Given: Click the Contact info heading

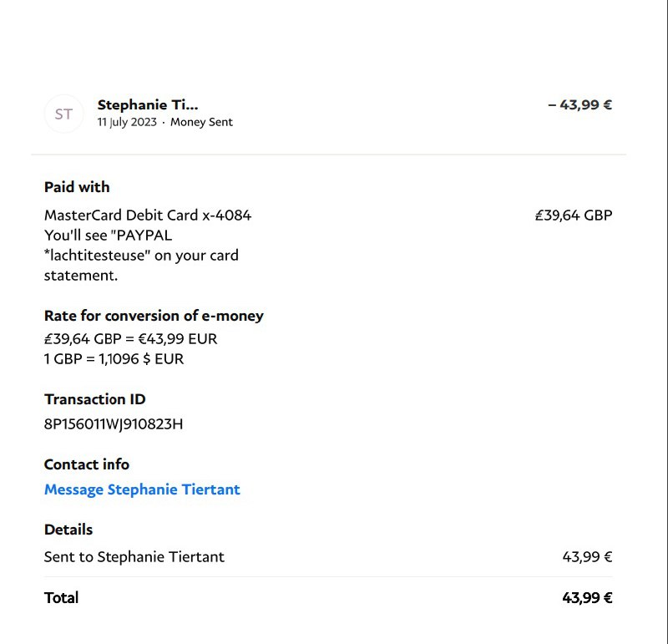Looking at the screenshot, I should pyautogui.click(x=87, y=464).
